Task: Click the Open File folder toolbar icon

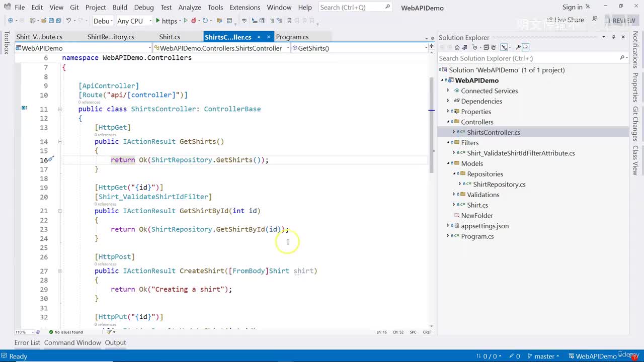Action: point(44,21)
